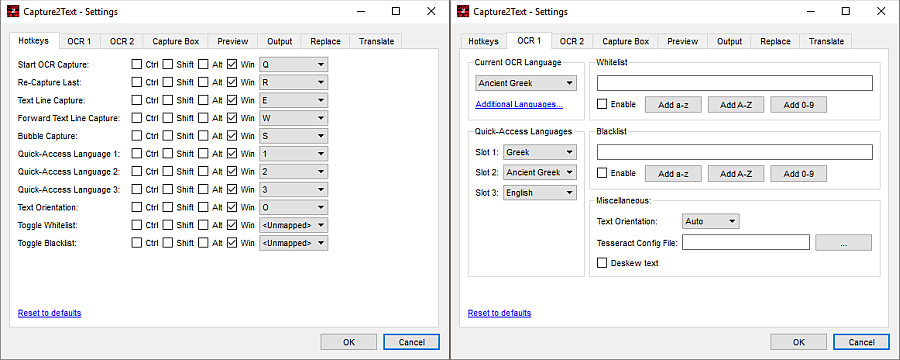Click Add a-z button in Blacklist
This screenshot has height=360, width=900.
pyautogui.click(x=673, y=173)
